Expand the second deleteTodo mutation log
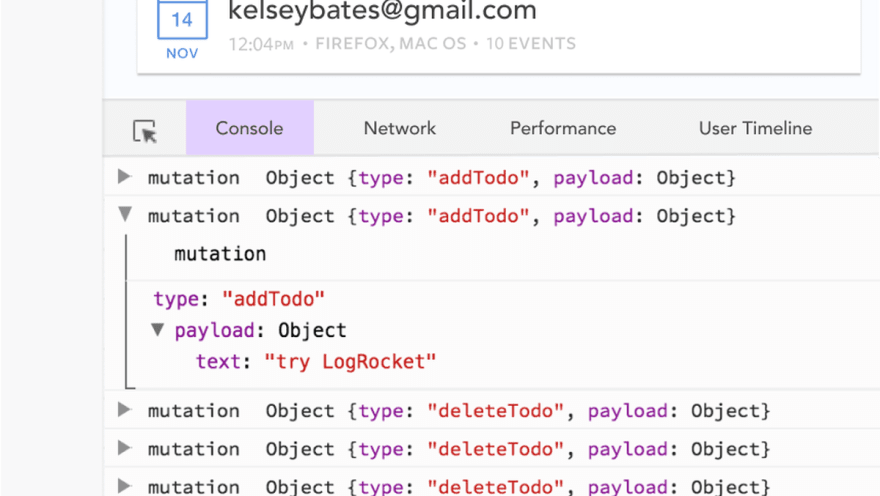 click(x=125, y=448)
